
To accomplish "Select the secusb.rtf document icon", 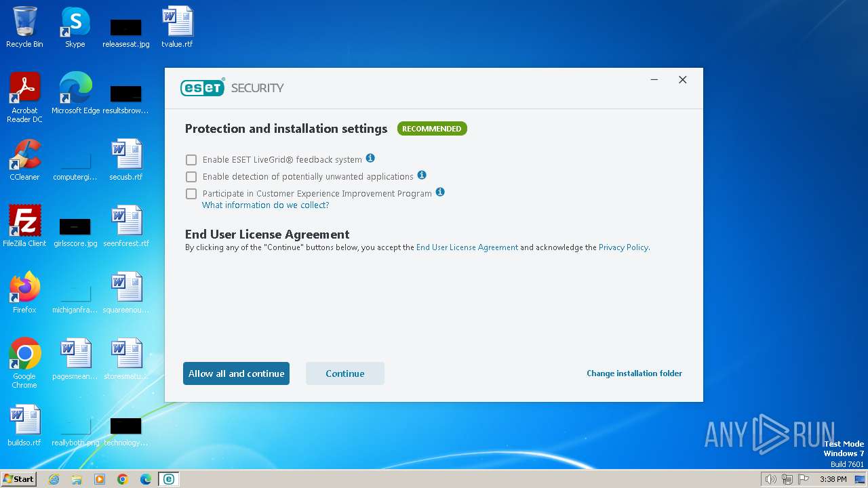I will [126, 160].
